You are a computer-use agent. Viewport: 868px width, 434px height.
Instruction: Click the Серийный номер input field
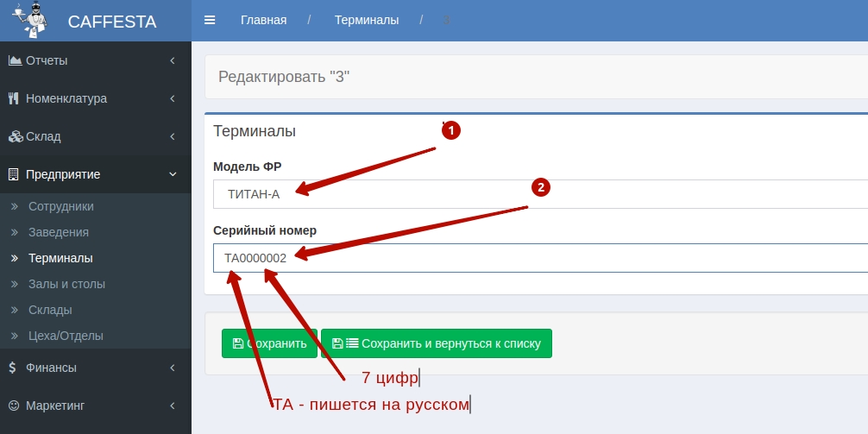[540, 258]
